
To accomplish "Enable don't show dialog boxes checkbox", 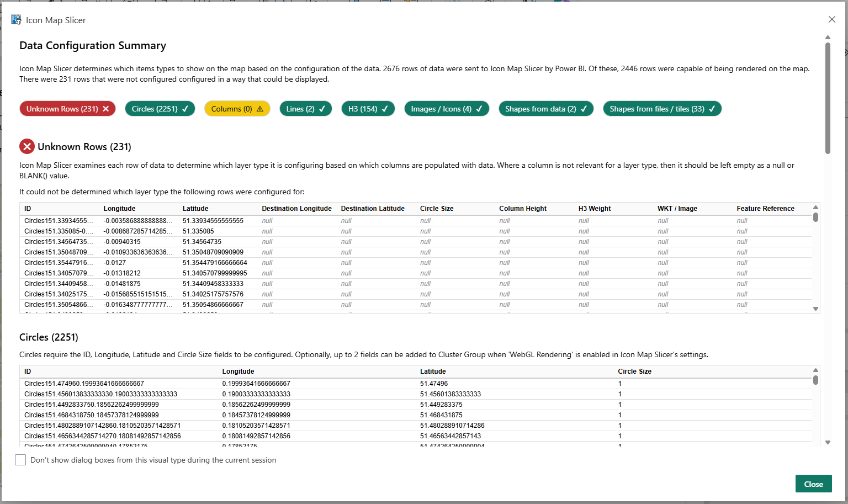I will click(x=20, y=460).
